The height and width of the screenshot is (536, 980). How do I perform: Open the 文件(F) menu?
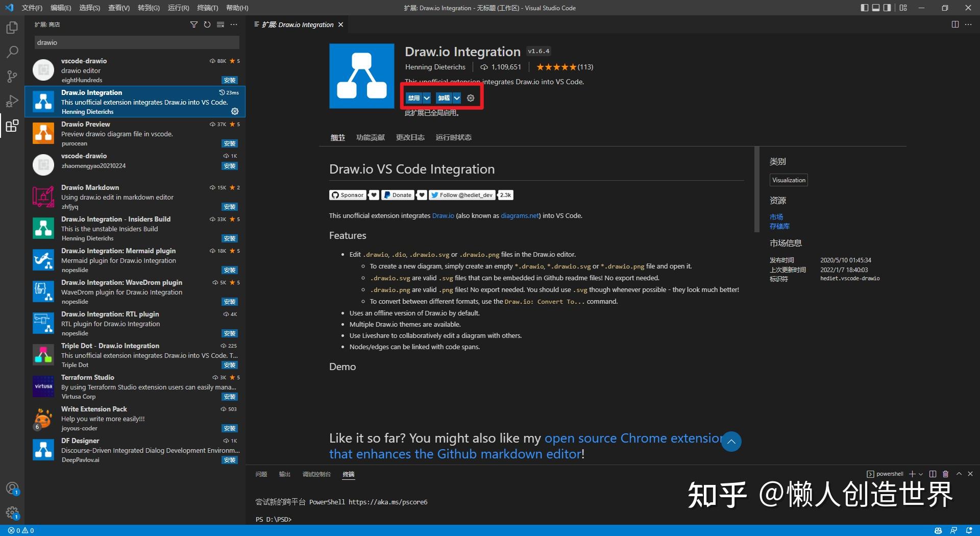pyautogui.click(x=32, y=8)
